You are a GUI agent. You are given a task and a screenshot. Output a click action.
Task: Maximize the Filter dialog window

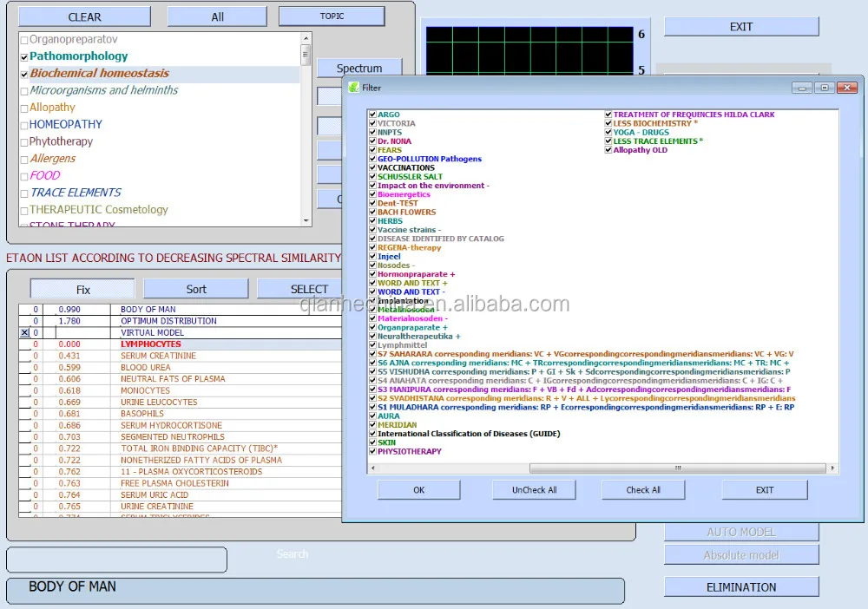824,88
